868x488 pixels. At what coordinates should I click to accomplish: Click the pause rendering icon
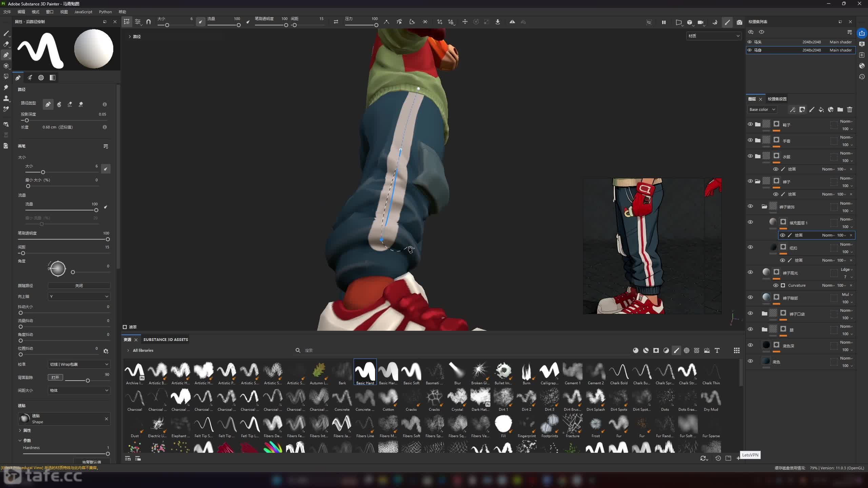tap(664, 22)
